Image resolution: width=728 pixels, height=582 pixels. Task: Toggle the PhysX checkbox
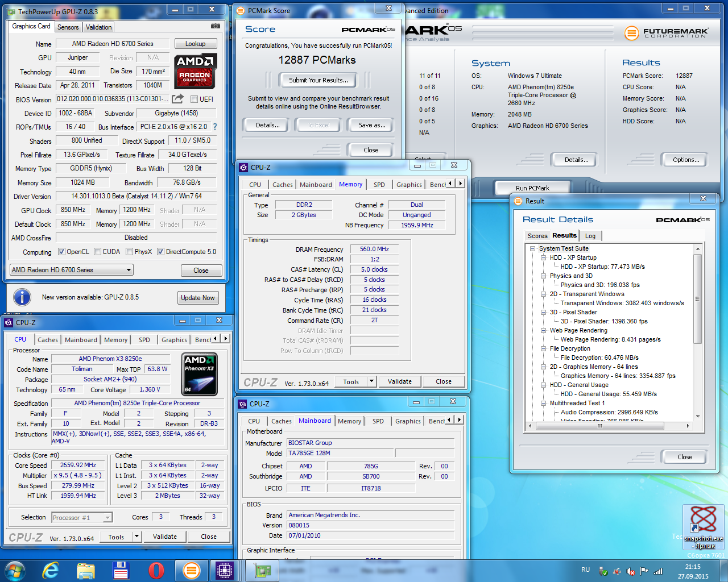[x=130, y=252]
